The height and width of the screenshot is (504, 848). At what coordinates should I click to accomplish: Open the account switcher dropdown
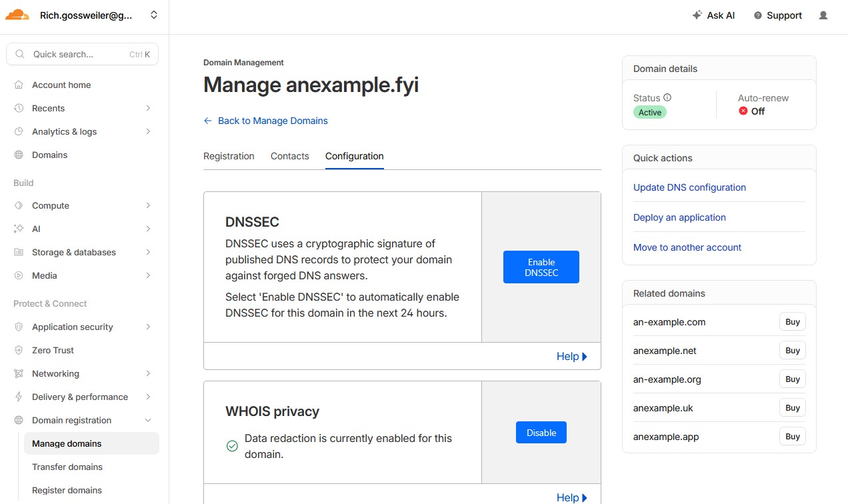[154, 15]
